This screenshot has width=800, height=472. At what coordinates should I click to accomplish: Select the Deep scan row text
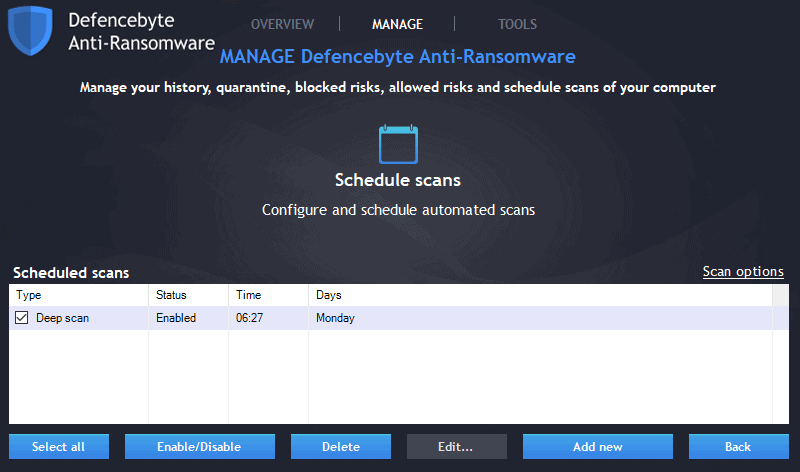point(62,318)
